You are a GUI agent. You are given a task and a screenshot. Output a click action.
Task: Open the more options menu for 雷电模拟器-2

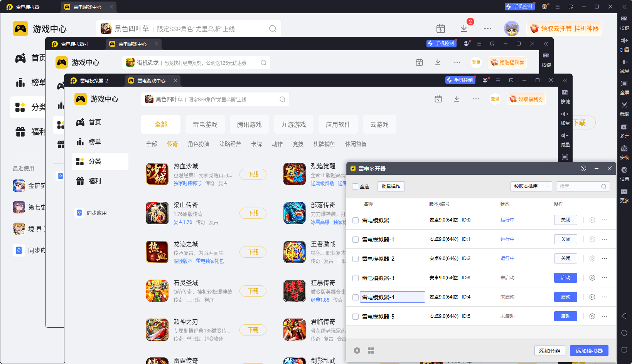(605, 258)
